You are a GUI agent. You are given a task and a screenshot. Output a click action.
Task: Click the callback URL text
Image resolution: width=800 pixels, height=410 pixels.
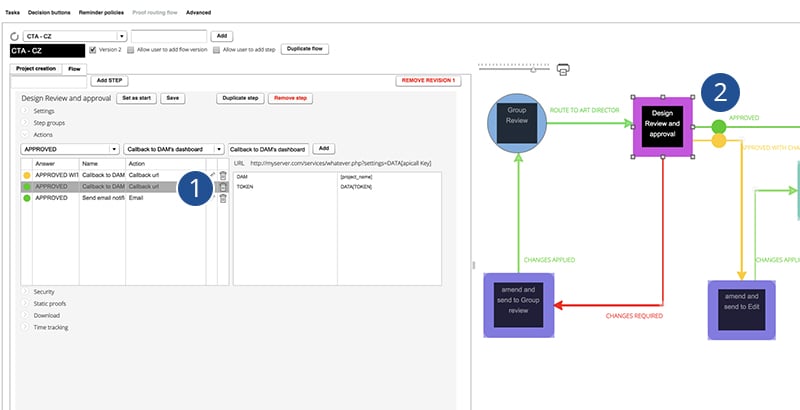(341, 163)
